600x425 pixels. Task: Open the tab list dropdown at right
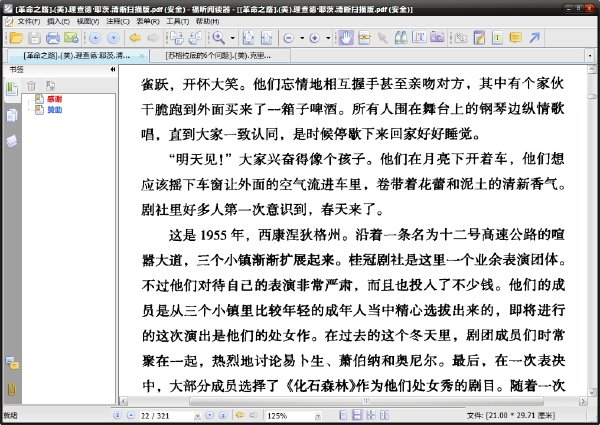pos(590,56)
